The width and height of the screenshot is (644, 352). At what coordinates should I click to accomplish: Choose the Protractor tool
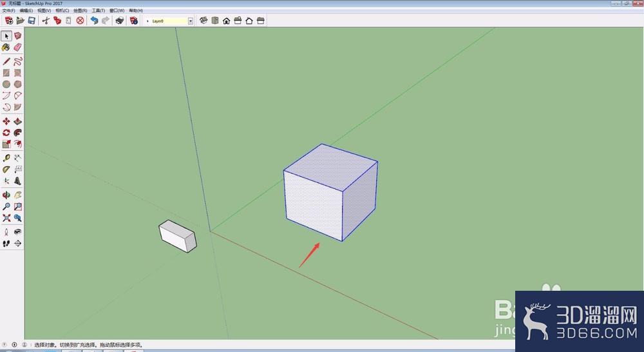(x=6, y=170)
